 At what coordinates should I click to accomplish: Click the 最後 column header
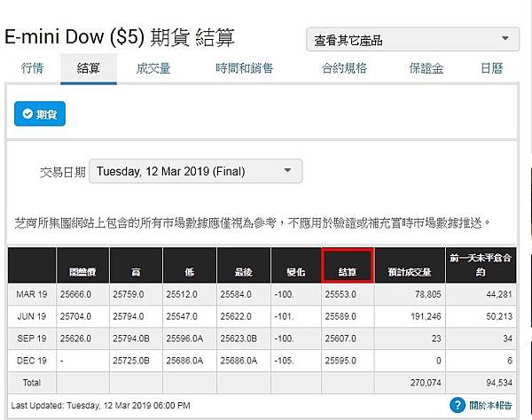coord(244,266)
